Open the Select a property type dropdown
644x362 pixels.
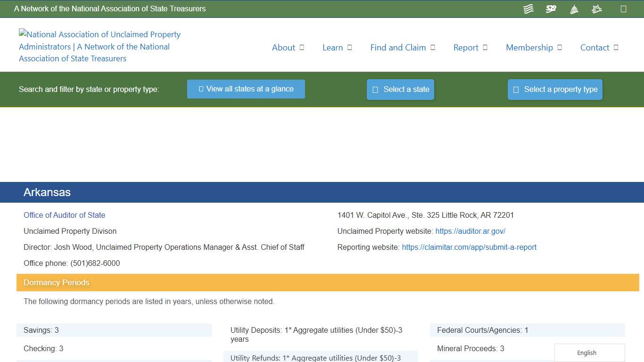(555, 90)
